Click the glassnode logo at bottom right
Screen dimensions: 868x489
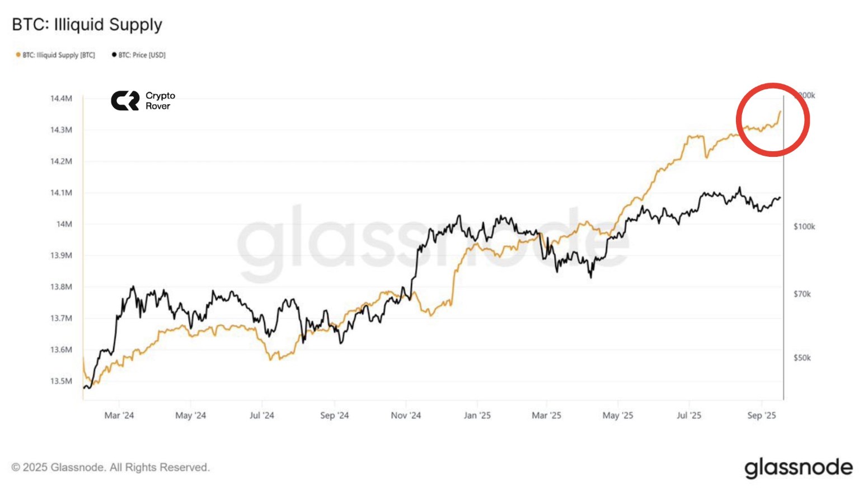click(x=798, y=468)
